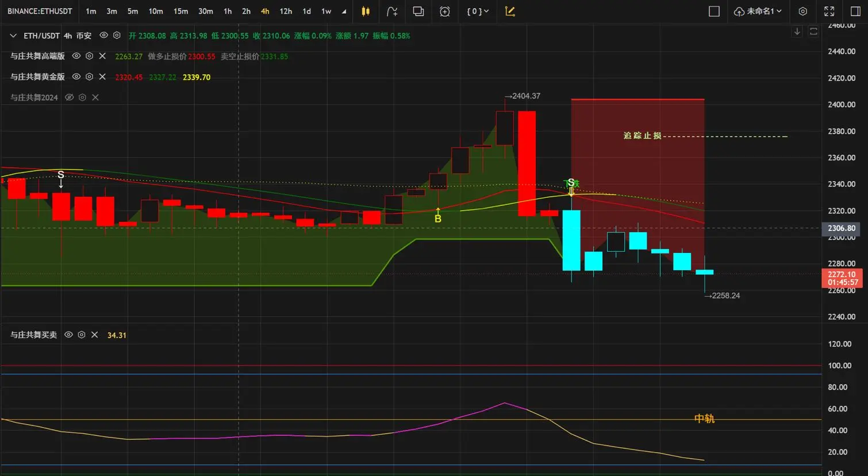Switch to the 1d timeframe

[307, 11]
